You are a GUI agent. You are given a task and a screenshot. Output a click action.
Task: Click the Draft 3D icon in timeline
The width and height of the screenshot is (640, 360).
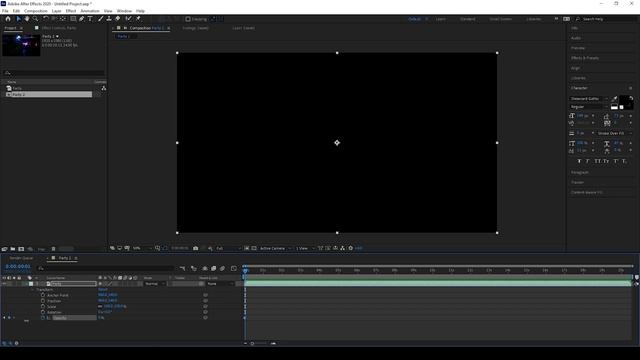(193, 268)
